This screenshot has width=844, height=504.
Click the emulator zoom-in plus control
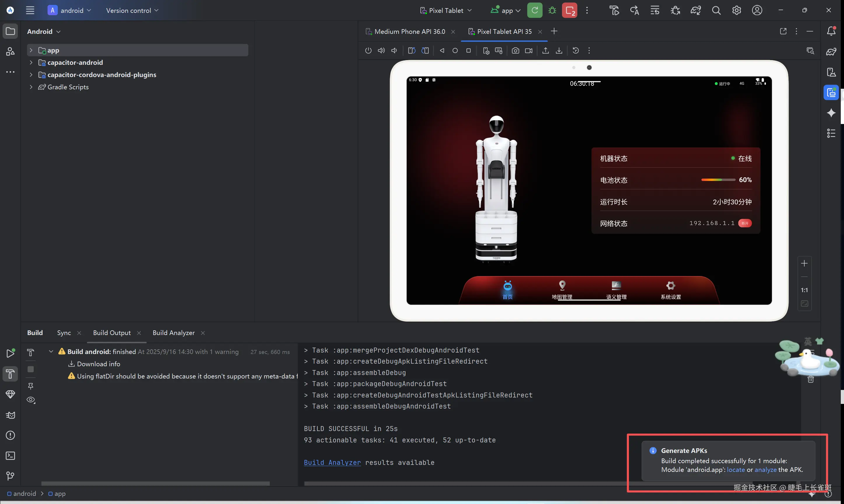[x=804, y=264]
